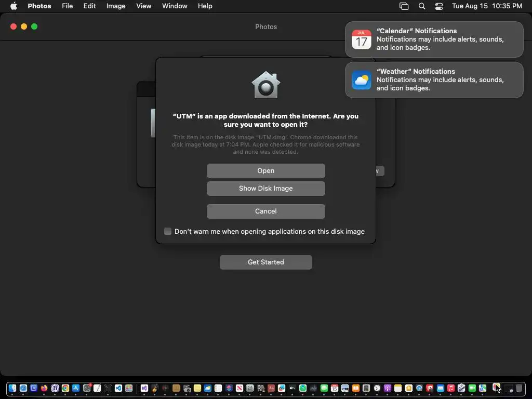The image size is (532, 399).
Task: Open Freeform from the Dock
Action: pos(281,388)
